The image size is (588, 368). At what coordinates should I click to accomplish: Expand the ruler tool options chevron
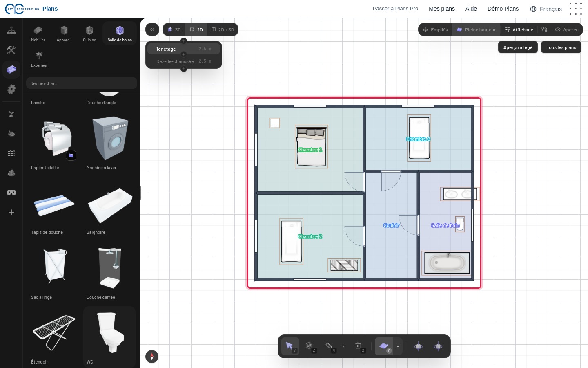(343, 346)
